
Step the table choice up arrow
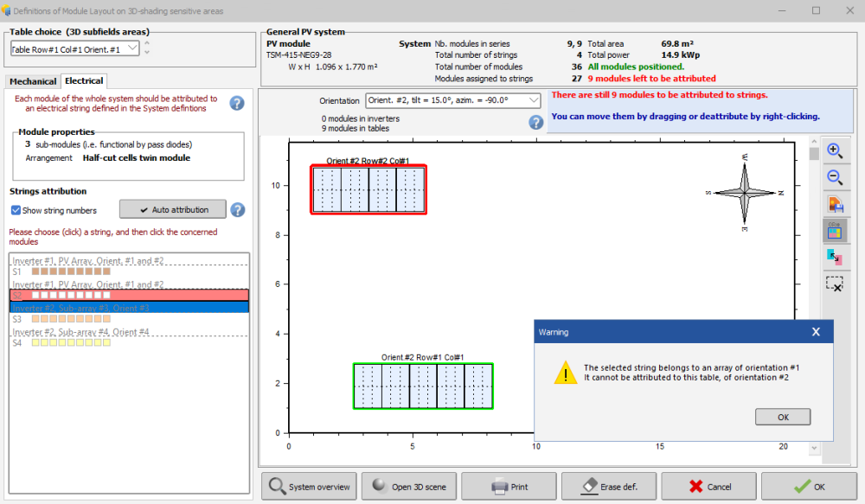click(147, 43)
